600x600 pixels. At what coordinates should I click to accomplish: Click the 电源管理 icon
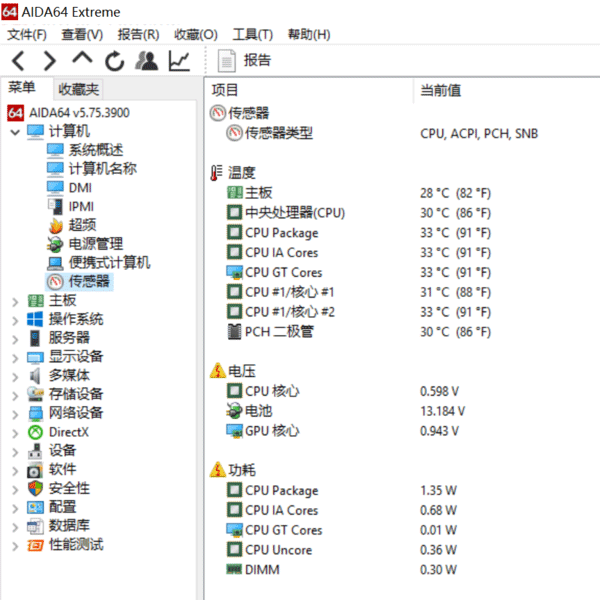pyautogui.click(x=55, y=244)
